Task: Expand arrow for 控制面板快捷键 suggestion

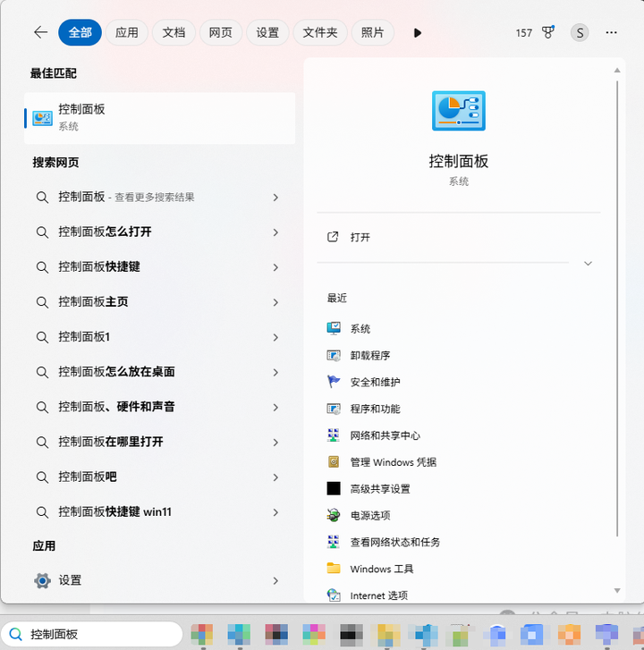Action: (x=275, y=267)
